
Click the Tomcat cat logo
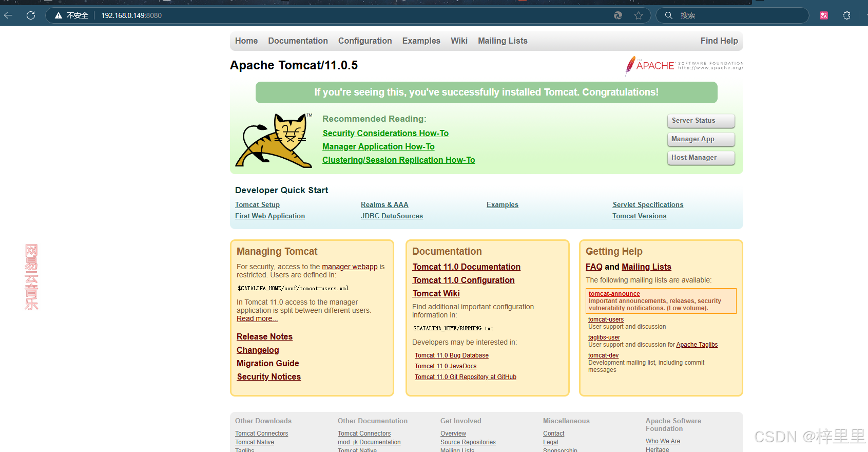click(274, 140)
